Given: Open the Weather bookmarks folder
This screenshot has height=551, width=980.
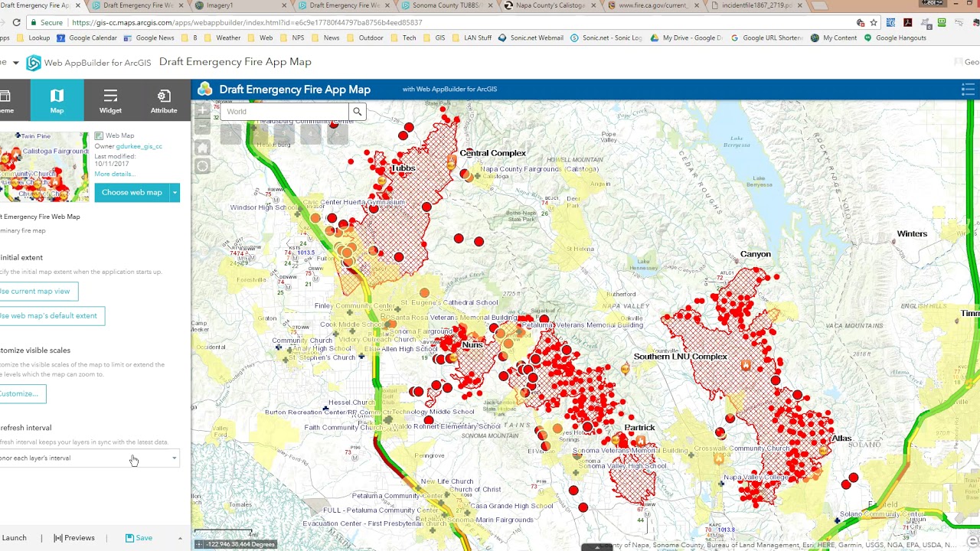Looking at the screenshot, I should (222, 37).
